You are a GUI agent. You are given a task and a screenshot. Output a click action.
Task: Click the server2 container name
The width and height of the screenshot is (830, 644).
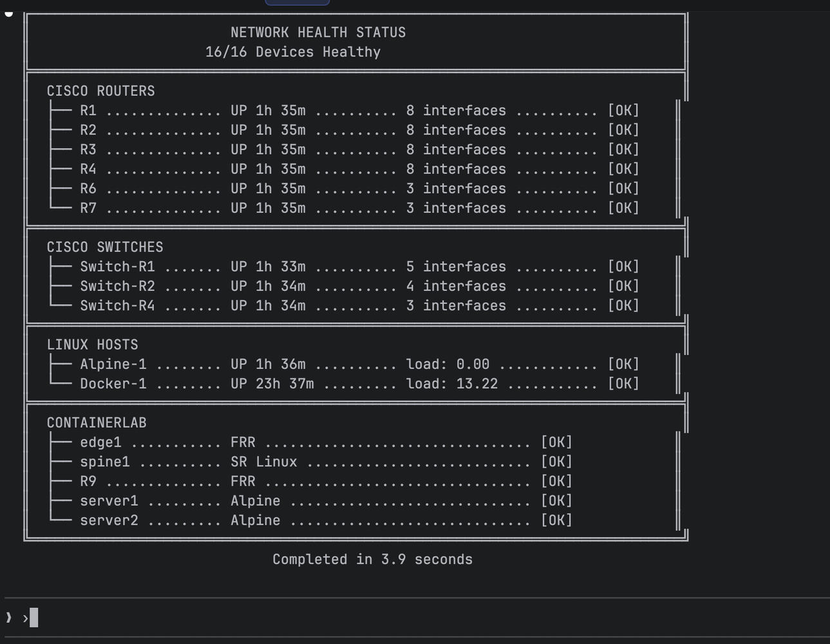[109, 520]
